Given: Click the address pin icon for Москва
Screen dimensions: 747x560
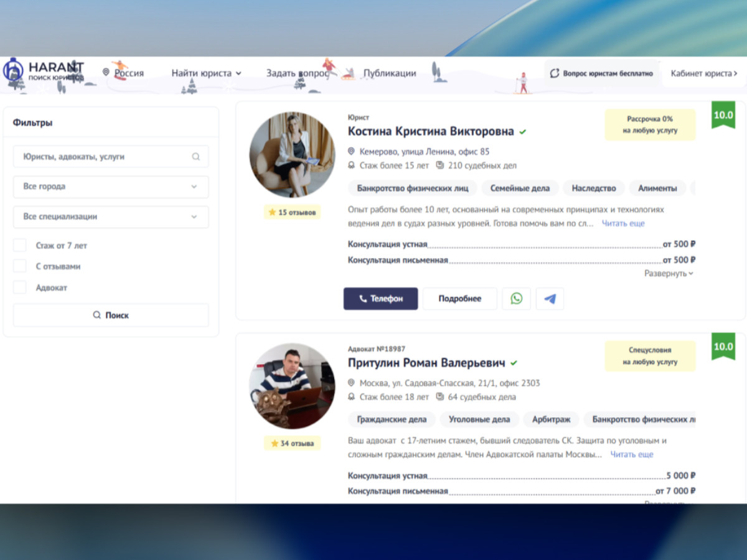Looking at the screenshot, I should pyautogui.click(x=351, y=383).
